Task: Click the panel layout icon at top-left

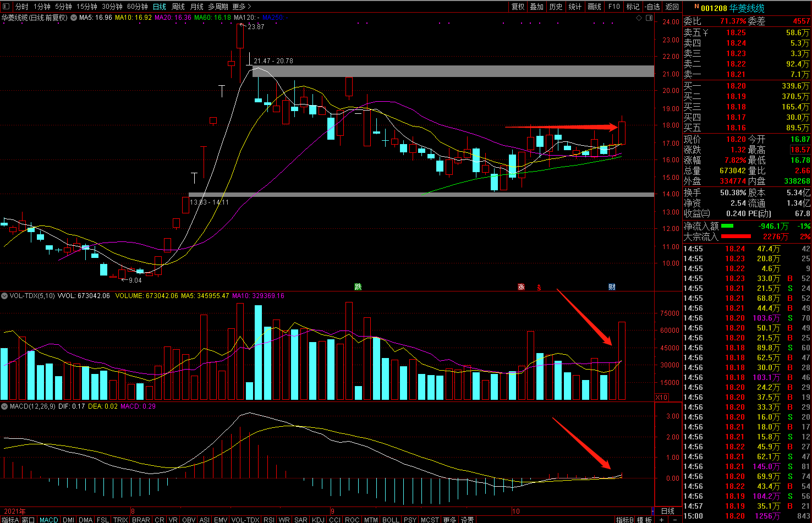Action: click(6, 7)
